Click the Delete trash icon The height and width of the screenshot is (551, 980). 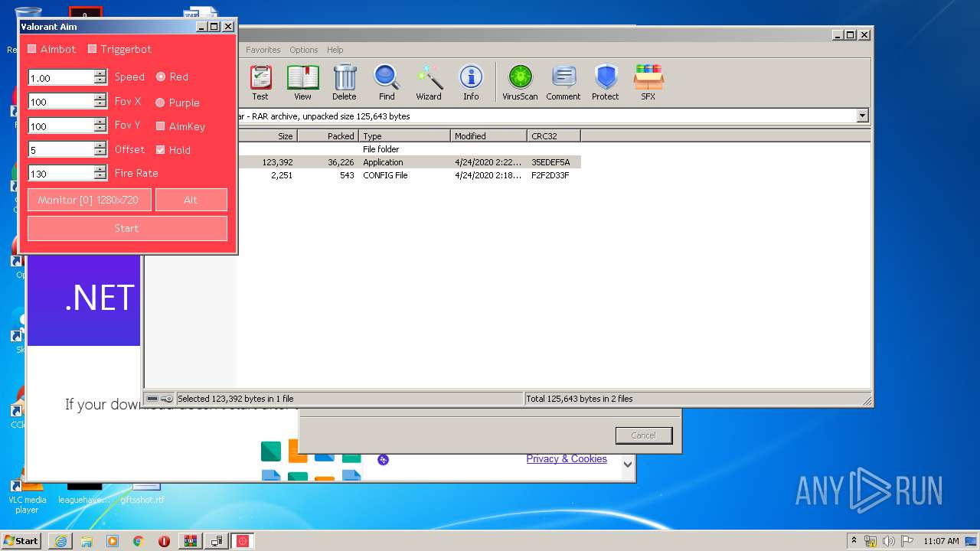pos(345,83)
